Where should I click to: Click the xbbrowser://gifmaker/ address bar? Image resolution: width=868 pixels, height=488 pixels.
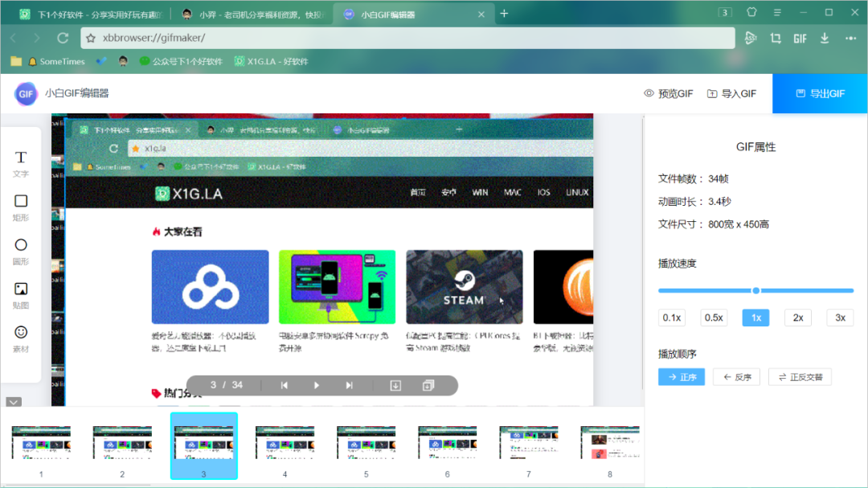click(407, 38)
